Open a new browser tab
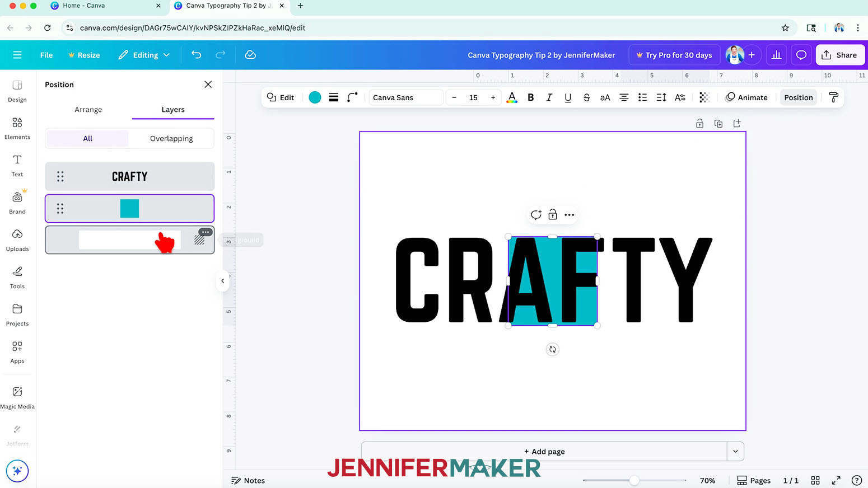The width and height of the screenshot is (868, 488). point(300,6)
